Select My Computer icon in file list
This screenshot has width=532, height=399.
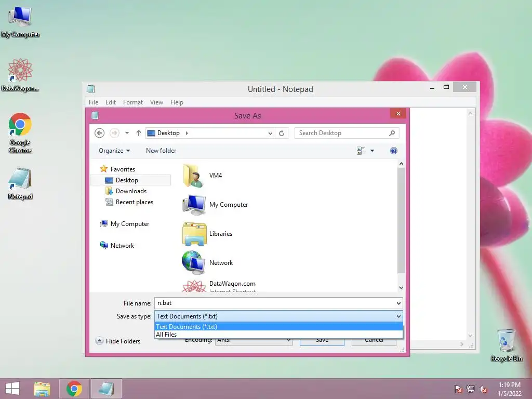(x=194, y=205)
